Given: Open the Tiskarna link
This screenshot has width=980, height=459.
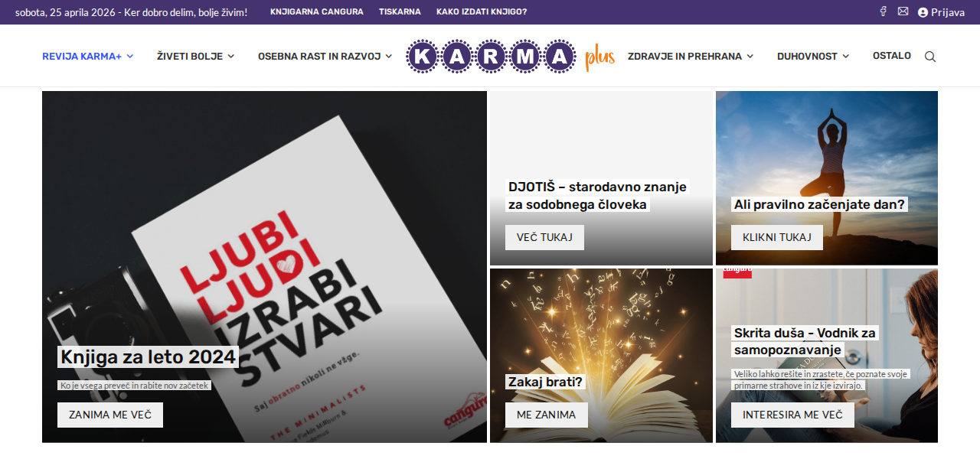Looking at the screenshot, I should (400, 12).
